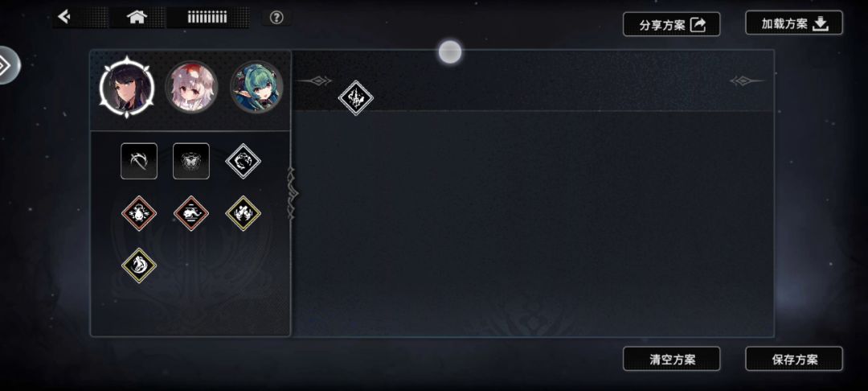Click the 清空方案 clear button

[x=671, y=359]
